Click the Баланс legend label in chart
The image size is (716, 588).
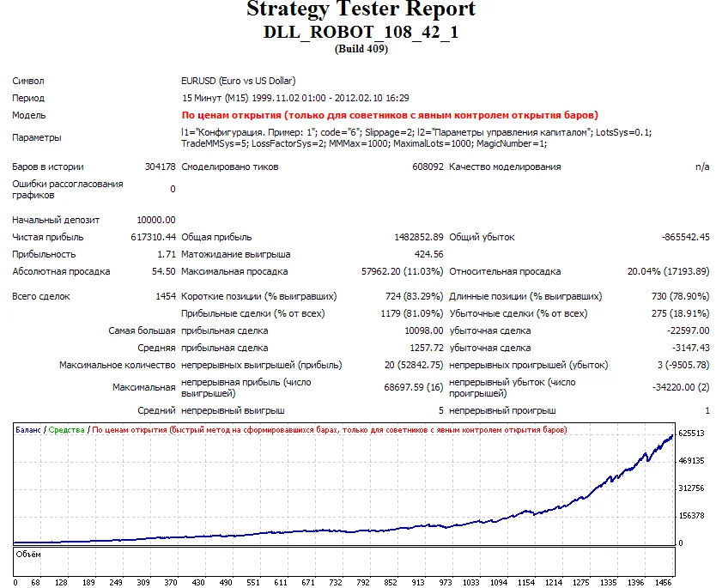click(x=27, y=430)
